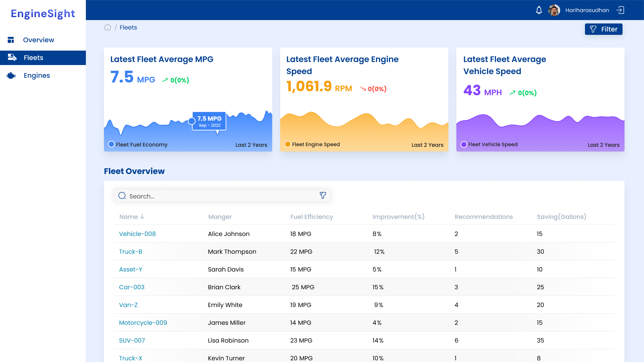Open the Overview menu item

coord(39,40)
